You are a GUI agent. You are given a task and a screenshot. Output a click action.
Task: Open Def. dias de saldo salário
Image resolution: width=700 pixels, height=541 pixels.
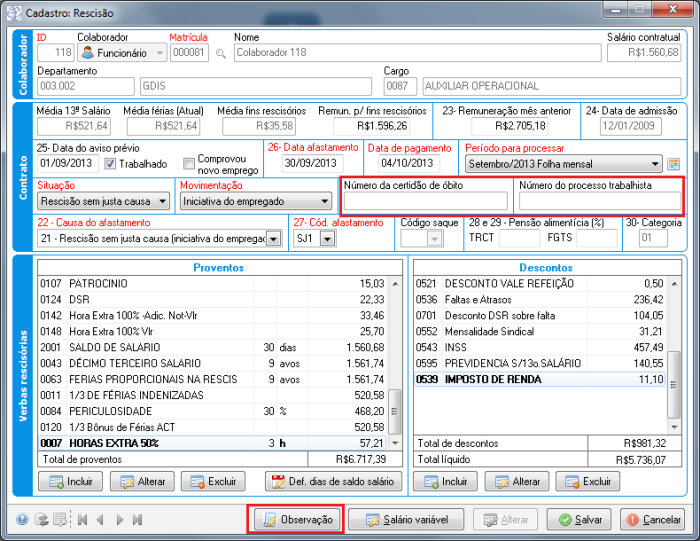pyautogui.click(x=334, y=482)
